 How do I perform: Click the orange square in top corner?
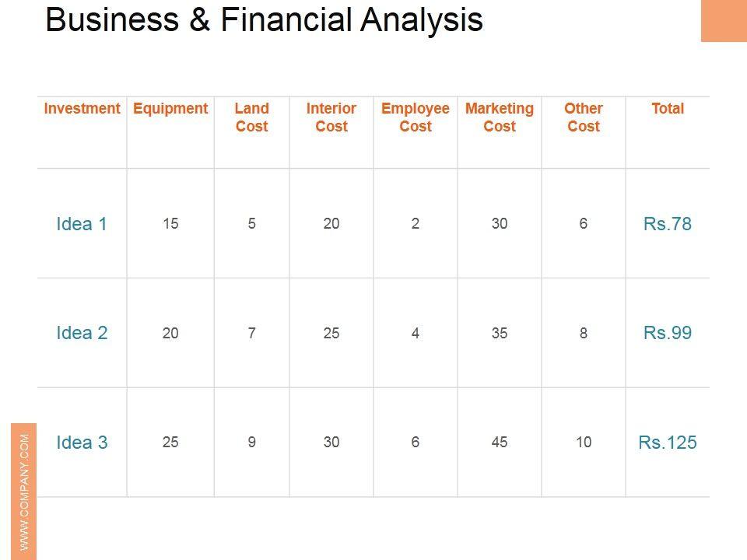point(724,21)
